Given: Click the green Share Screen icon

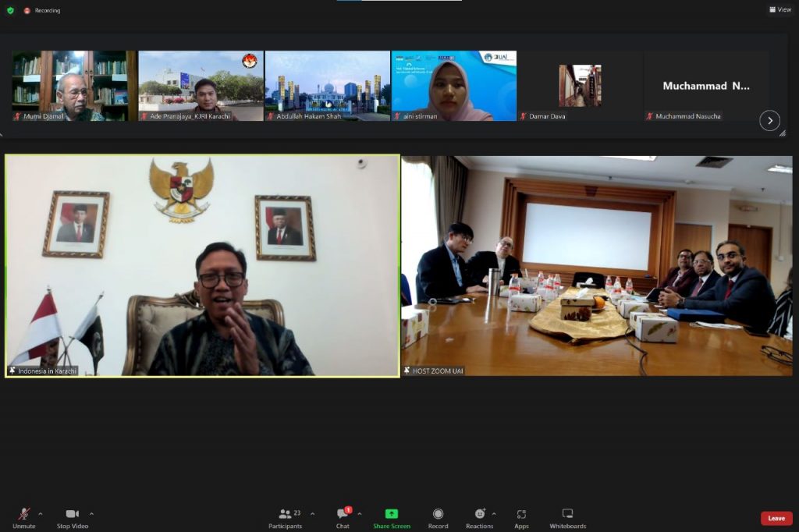Looking at the screenshot, I should 392,515.
